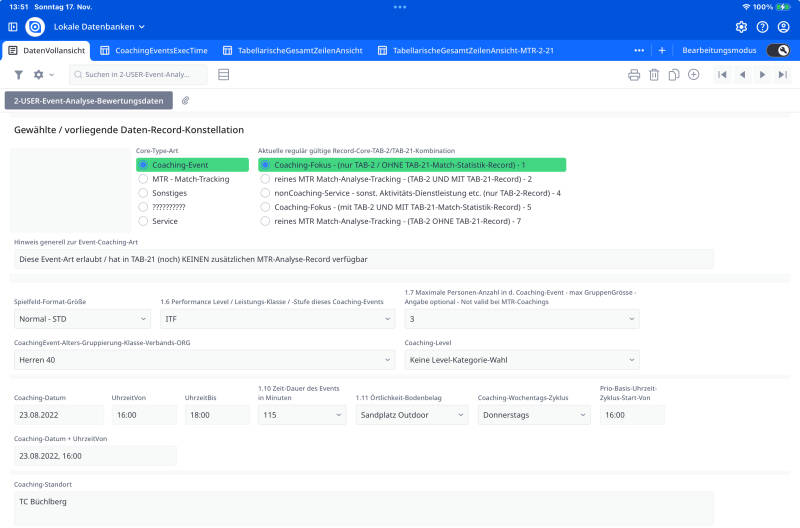Open the Lokale Datenbanken dropdown

click(99, 26)
